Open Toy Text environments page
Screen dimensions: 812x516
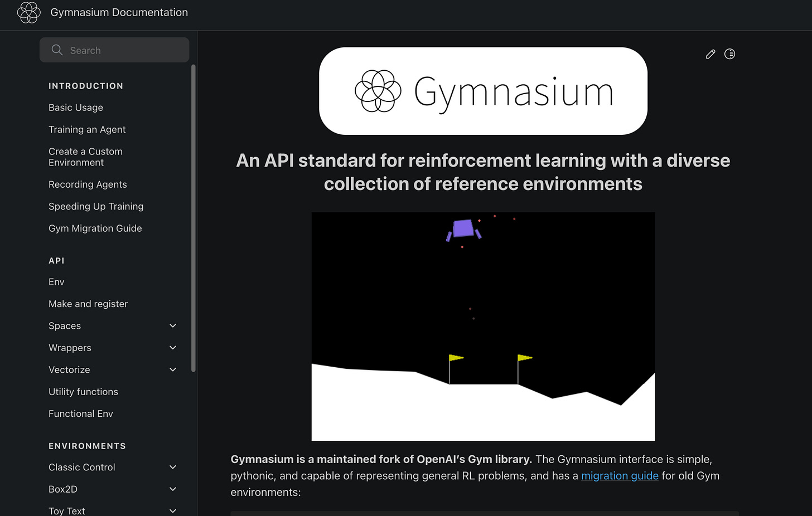pyautogui.click(x=67, y=511)
